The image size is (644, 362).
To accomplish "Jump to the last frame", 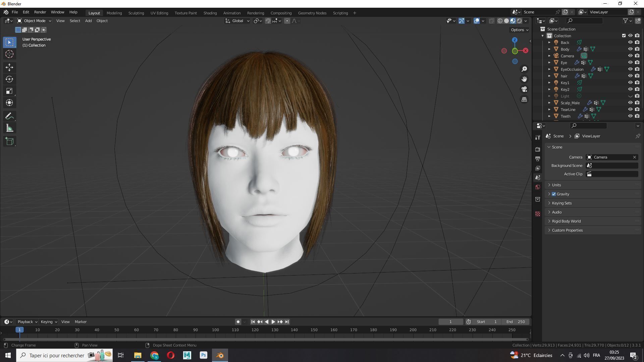I will pyautogui.click(x=287, y=322).
